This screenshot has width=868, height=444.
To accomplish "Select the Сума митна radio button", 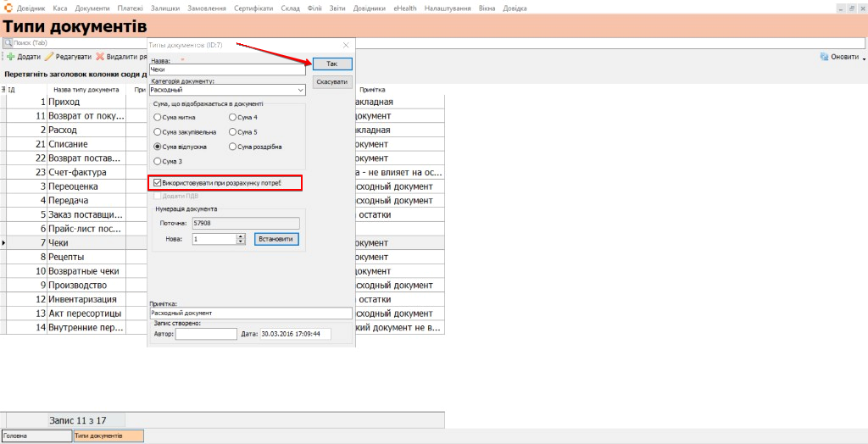I will tap(158, 118).
